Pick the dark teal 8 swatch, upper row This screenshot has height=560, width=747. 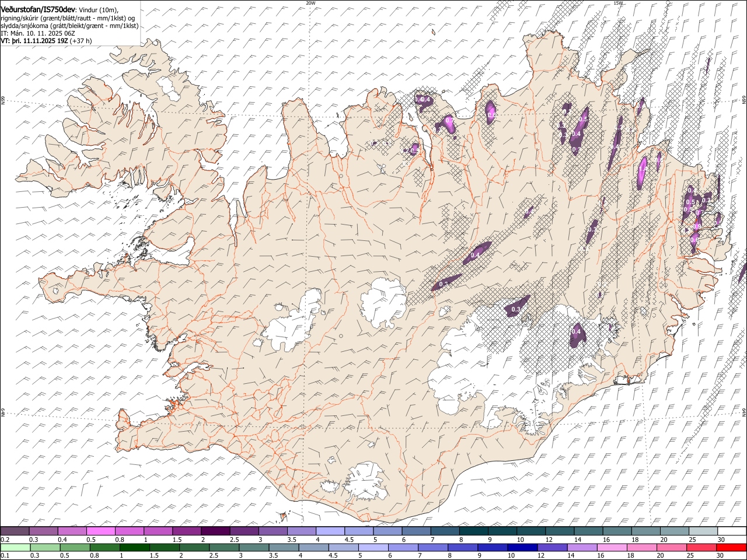point(473,531)
